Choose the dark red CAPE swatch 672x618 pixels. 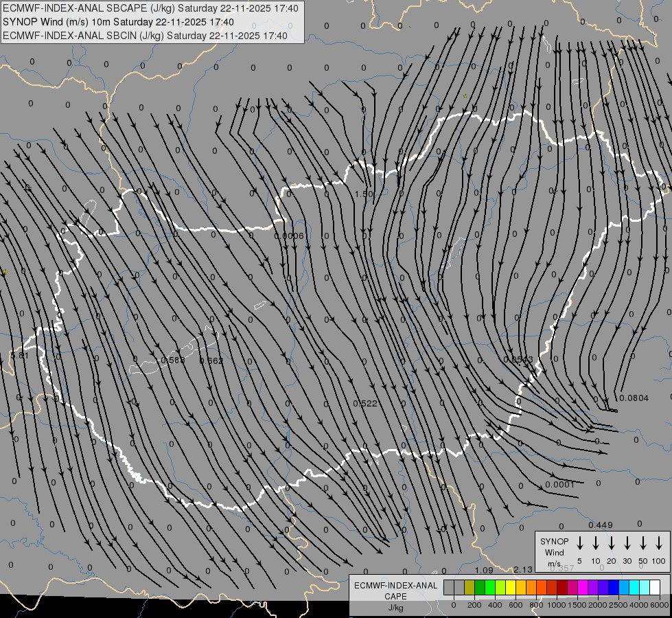[562, 587]
